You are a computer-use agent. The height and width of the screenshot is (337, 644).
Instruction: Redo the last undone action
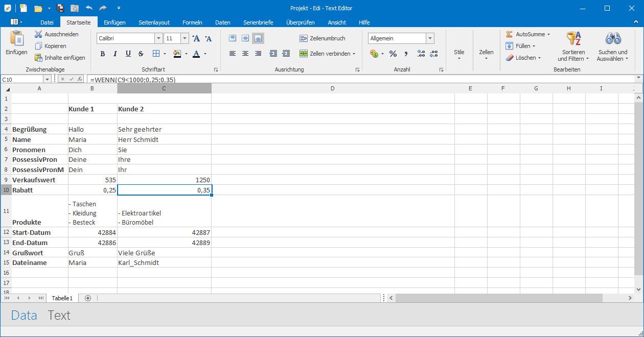point(103,8)
